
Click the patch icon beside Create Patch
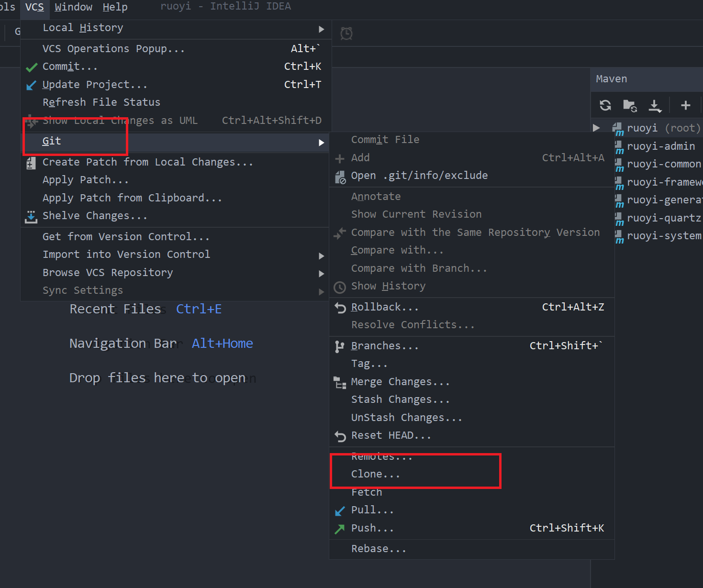(31, 163)
